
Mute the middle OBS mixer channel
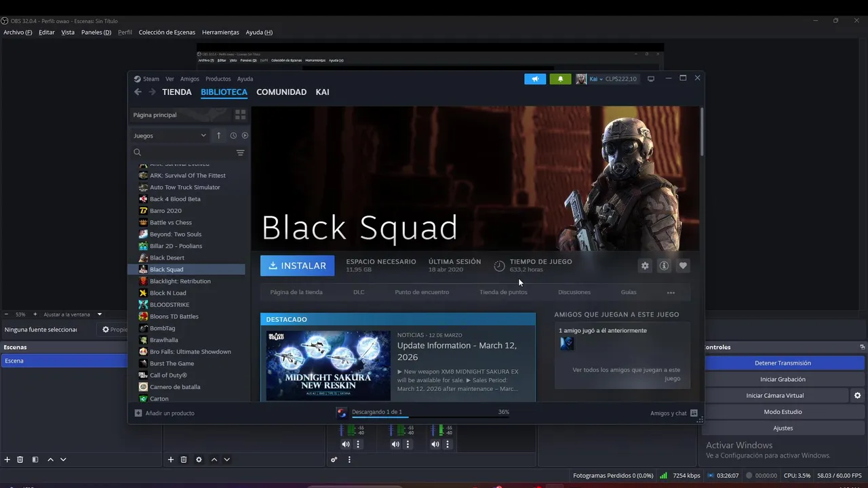point(396,444)
